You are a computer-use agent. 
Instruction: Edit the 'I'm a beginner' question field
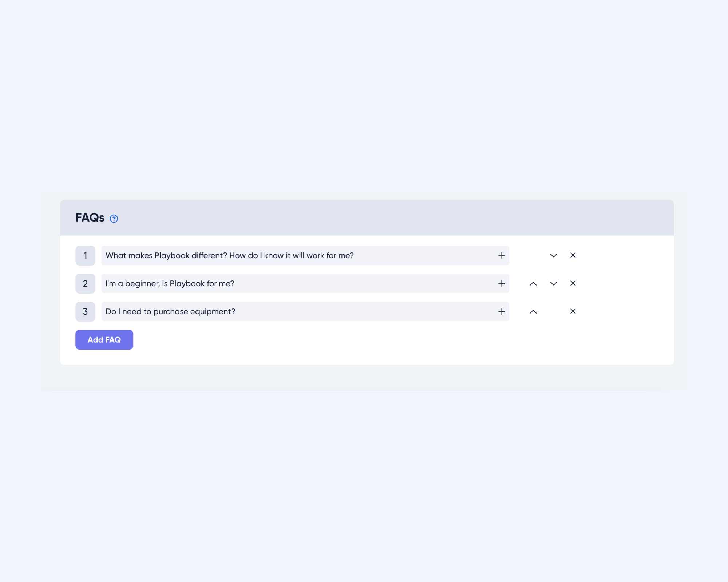tap(305, 283)
